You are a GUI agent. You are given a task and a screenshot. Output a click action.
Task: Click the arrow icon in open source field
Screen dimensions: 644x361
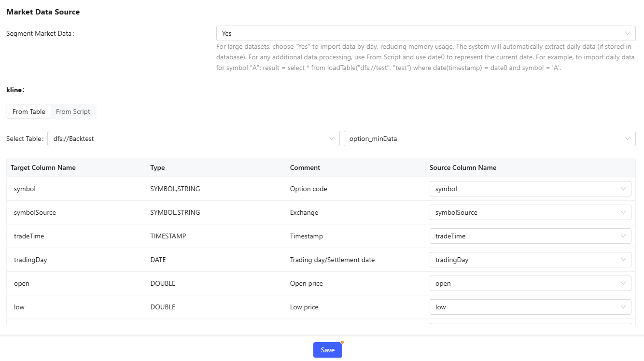click(x=623, y=283)
